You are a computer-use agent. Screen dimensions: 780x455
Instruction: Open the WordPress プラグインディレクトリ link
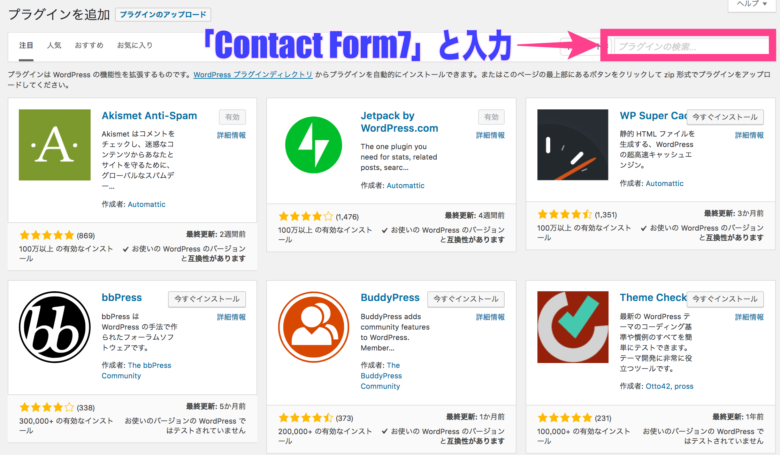[x=253, y=75]
